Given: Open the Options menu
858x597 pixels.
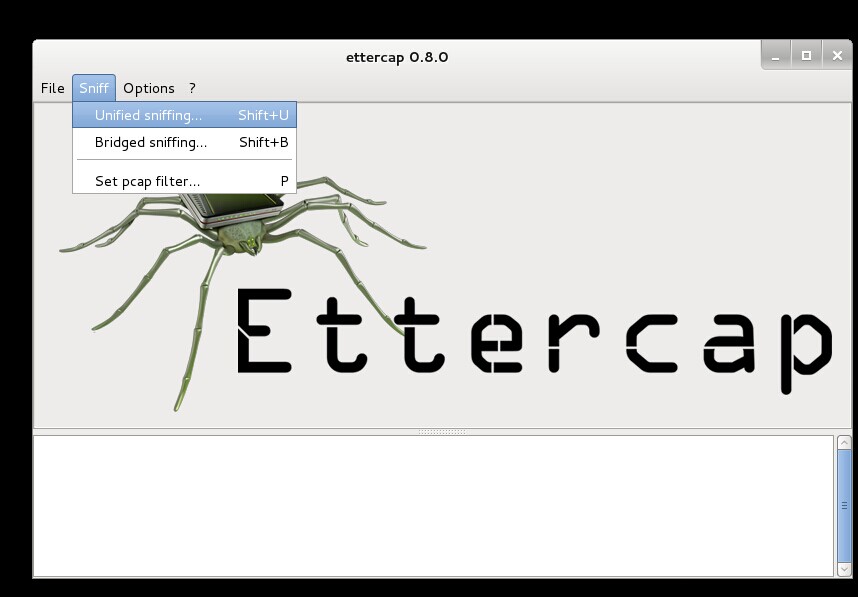Looking at the screenshot, I should coord(149,88).
